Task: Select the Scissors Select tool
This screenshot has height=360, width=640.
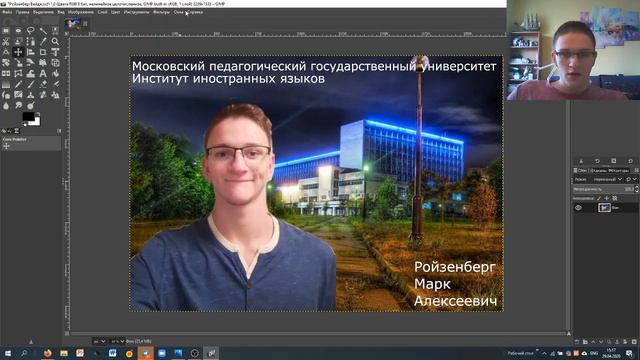Action: (6, 42)
